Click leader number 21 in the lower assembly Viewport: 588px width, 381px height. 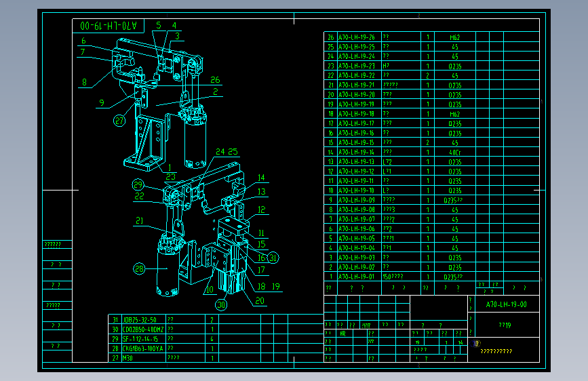(139, 221)
